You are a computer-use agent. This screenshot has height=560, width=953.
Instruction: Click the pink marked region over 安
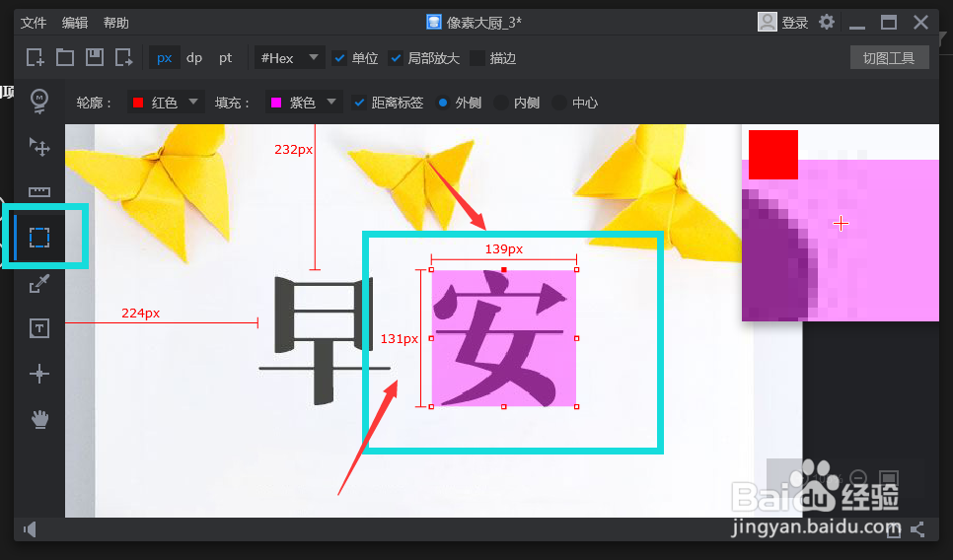504,338
